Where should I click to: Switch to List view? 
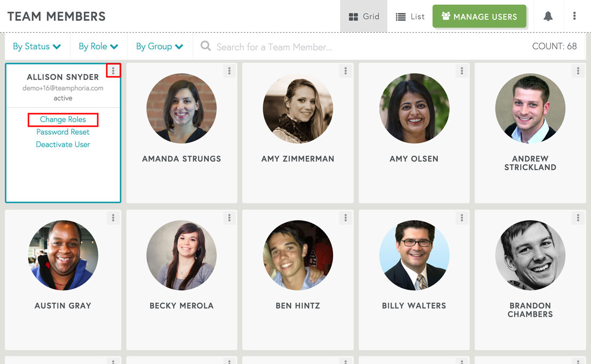coord(409,16)
